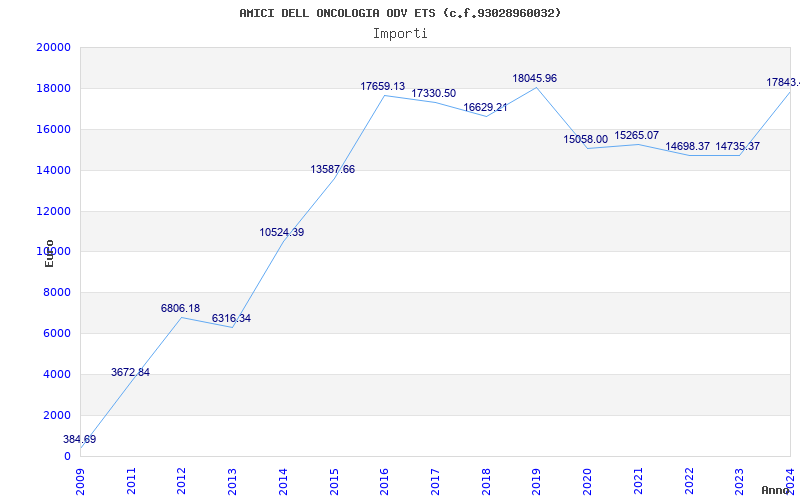Click the data label 384.69

(80, 439)
